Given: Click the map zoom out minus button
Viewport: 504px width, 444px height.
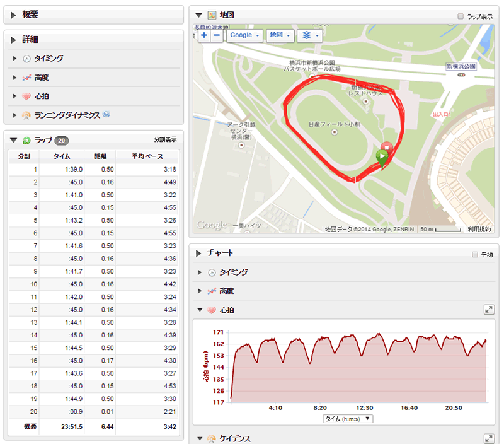Looking at the screenshot, I should coord(217,35).
